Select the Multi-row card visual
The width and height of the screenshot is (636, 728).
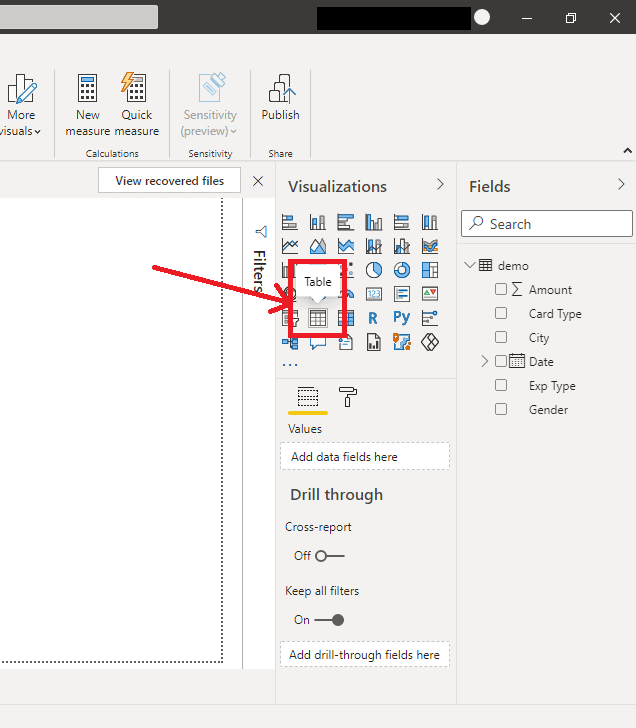click(402, 294)
